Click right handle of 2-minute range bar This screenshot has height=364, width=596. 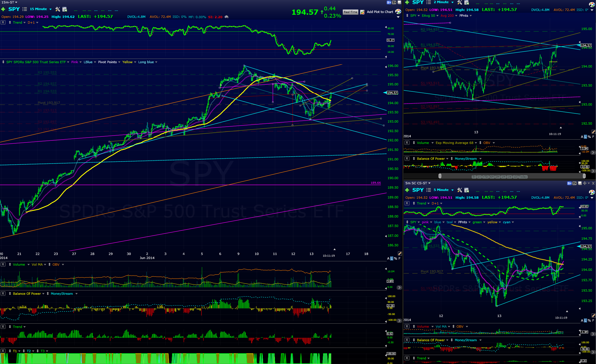[x=584, y=176]
